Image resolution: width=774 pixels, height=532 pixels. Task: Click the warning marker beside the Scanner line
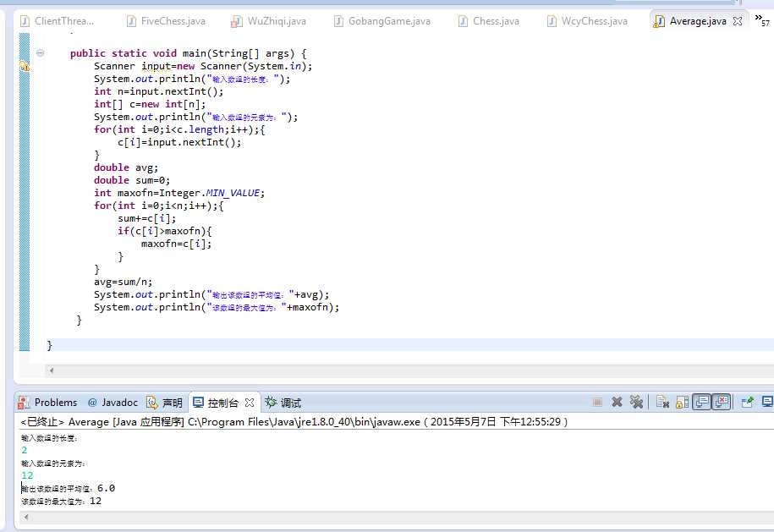point(25,66)
